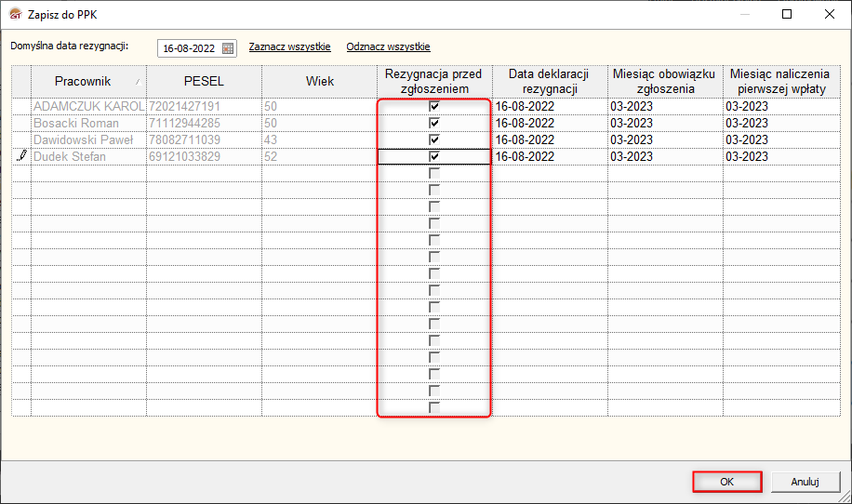Image resolution: width=852 pixels, height=504 pixels.
Task: Toggle the resignation checkbox for Bosacki Roman
Action: (434, 123)
